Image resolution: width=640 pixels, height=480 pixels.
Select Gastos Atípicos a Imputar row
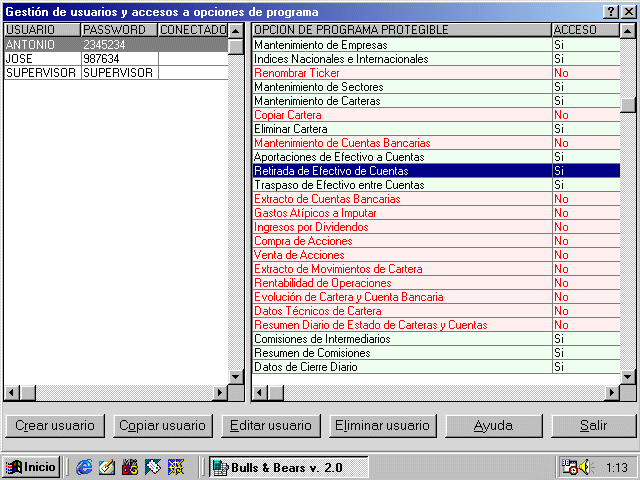click(436, 213)
